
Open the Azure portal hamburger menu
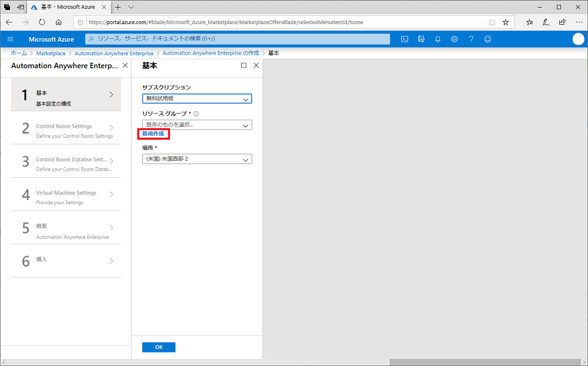[11, 39]
